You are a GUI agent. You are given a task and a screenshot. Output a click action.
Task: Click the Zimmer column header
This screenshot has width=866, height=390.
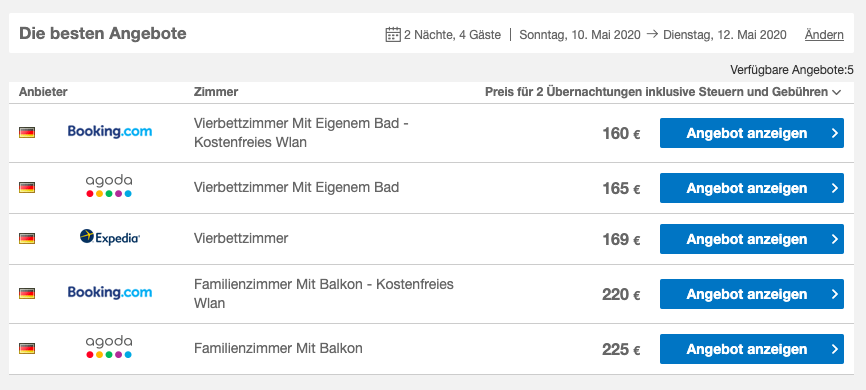click(216, 92)
